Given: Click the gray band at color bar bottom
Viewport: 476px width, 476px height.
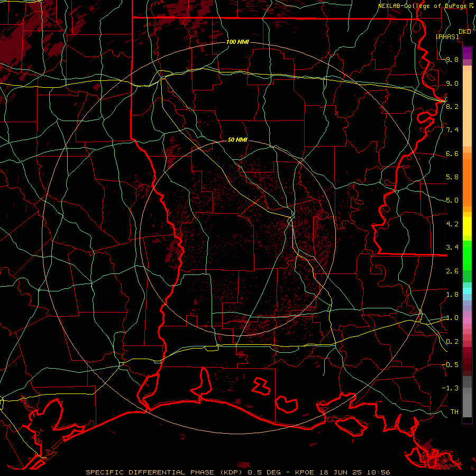Looking at the screenshot, I should 467,397.
